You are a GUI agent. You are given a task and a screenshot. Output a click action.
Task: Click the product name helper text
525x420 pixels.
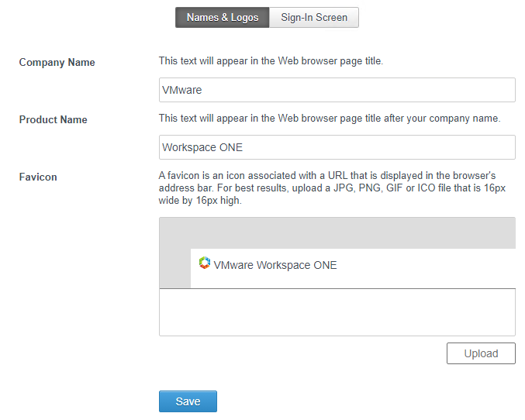coord(330,118)
